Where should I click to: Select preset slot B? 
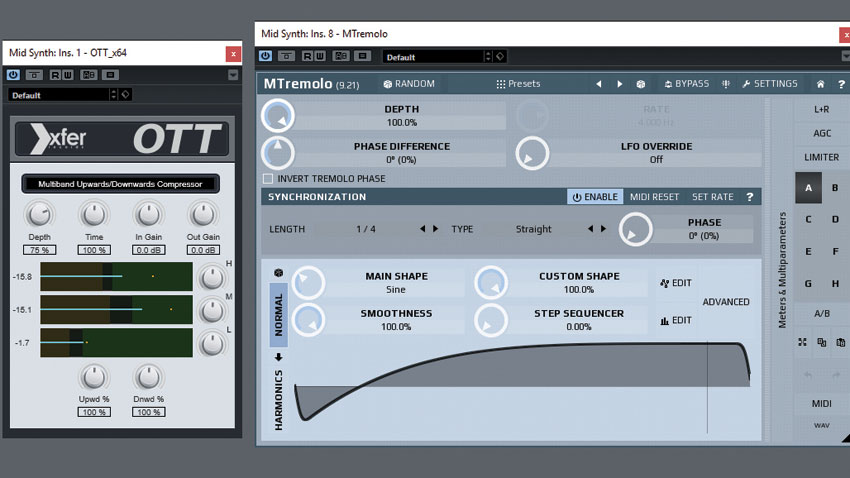(835, 188)
